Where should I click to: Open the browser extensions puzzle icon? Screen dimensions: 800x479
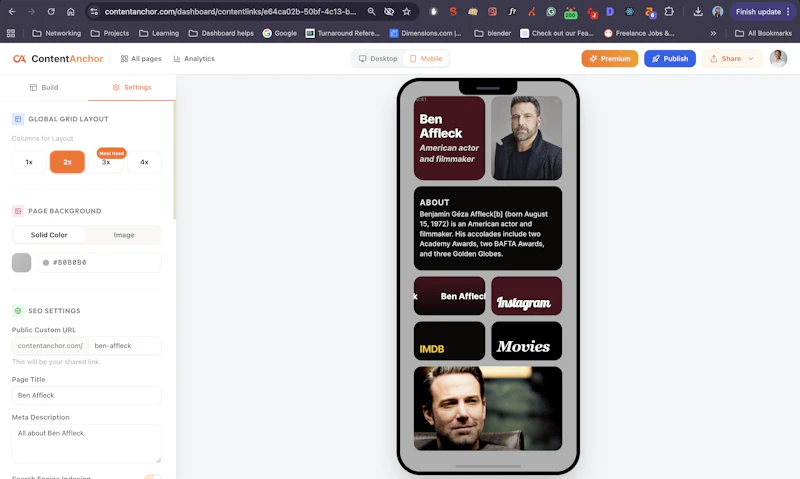pos(669,11)
